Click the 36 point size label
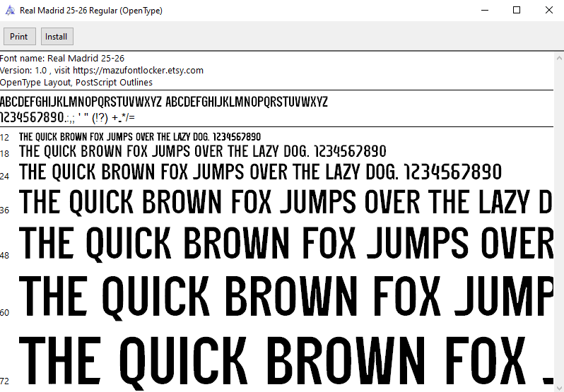Screen dimensions: 564x392 click(x=5, y=210)
